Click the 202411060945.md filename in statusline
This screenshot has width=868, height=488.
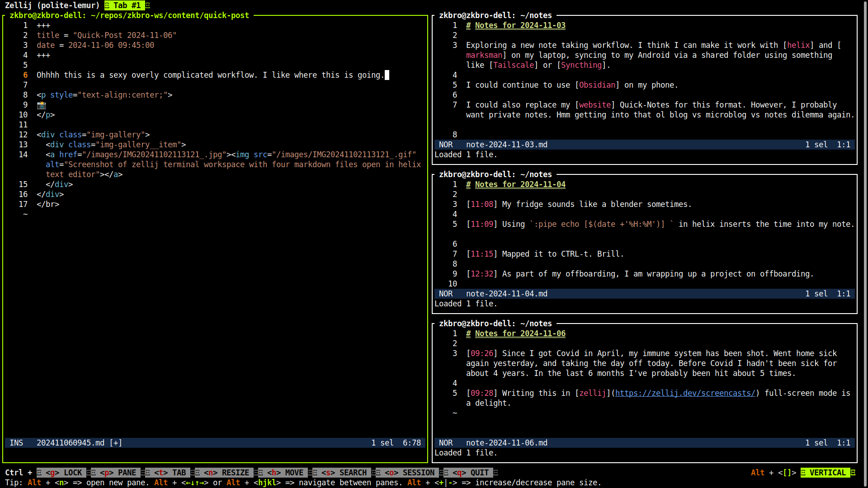pyautogui.click(x=70, y=443)
